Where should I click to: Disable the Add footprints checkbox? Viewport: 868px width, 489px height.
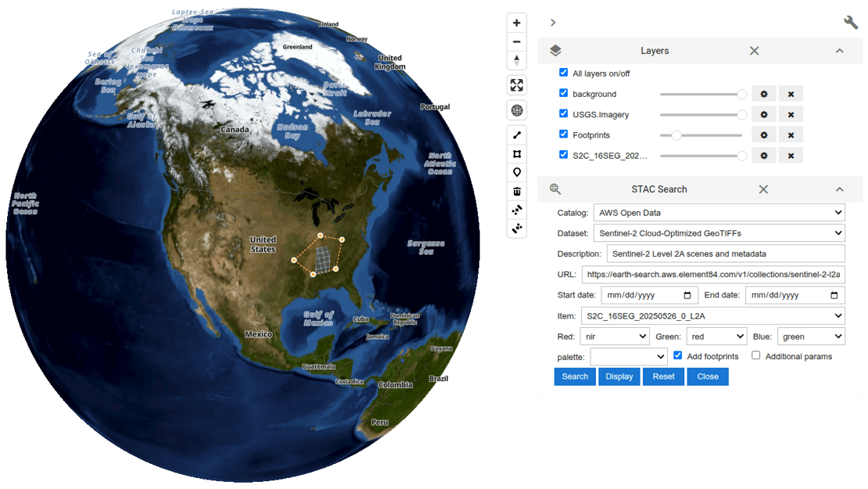pyautogui.click(x=677, y=355)
